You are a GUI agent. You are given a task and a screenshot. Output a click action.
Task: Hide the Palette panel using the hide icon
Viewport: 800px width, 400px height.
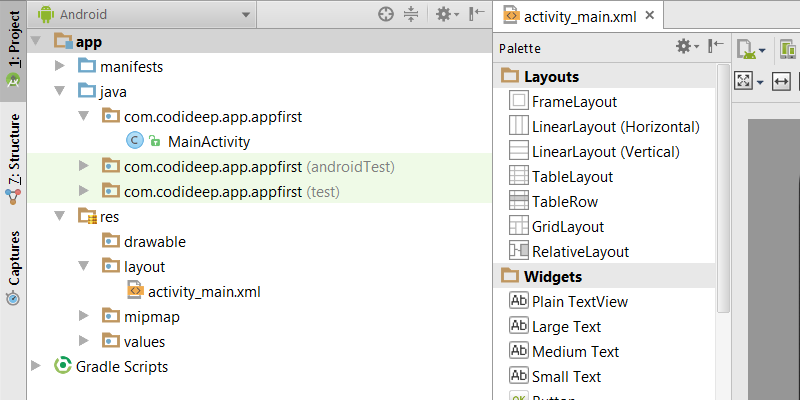tap(716, 47)
